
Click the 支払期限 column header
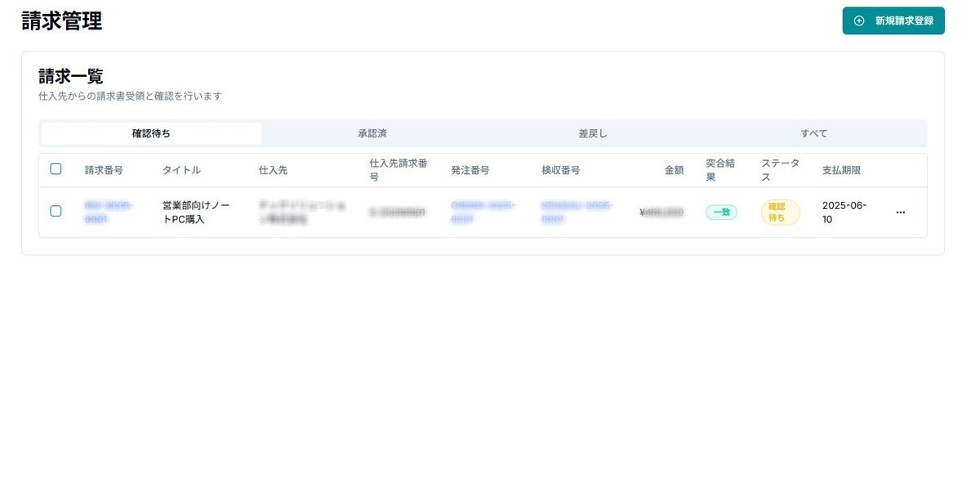pyautogui.click(x=842, y=170)
